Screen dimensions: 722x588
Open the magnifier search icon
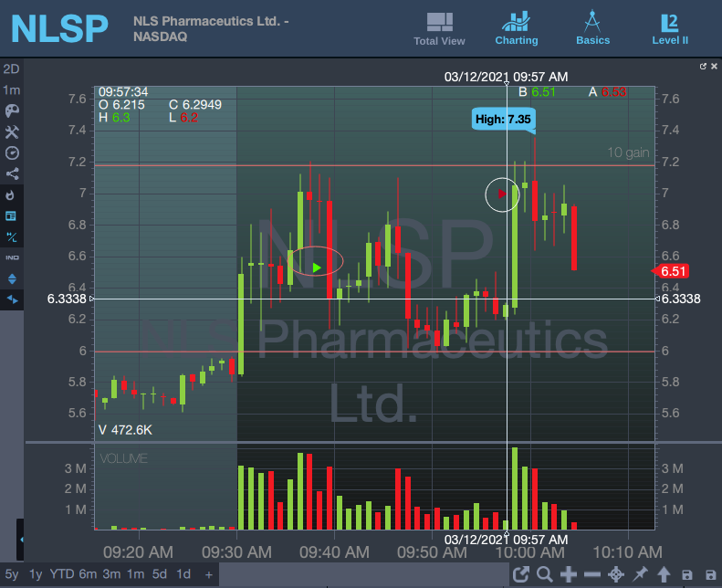[545, 574]
